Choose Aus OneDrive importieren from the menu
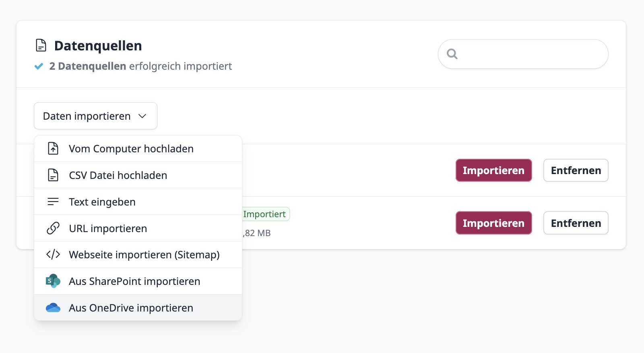 pyautogui.click(x=130, y=307)
